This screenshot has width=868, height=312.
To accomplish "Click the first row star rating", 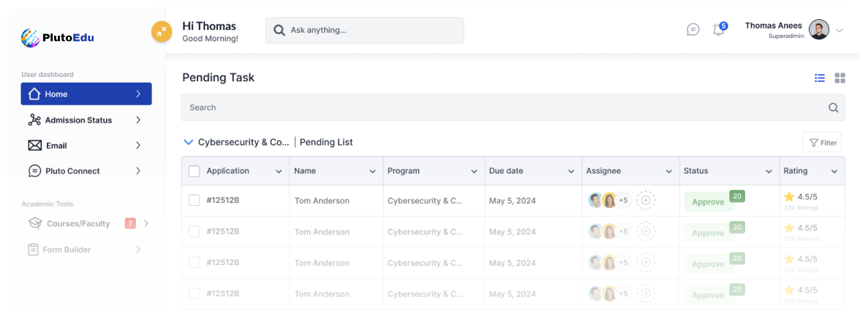I will coord(789,197).
